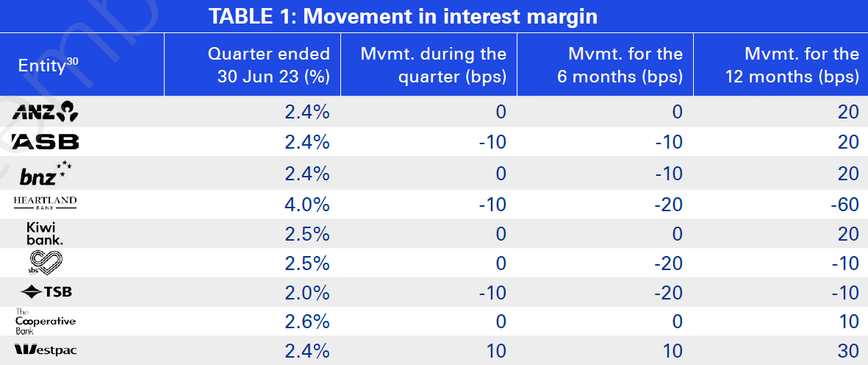The height and width of the screenshot is (365, 868).
Task: Click the Heartland Bank logo
Action: click(x=45, y=203)
